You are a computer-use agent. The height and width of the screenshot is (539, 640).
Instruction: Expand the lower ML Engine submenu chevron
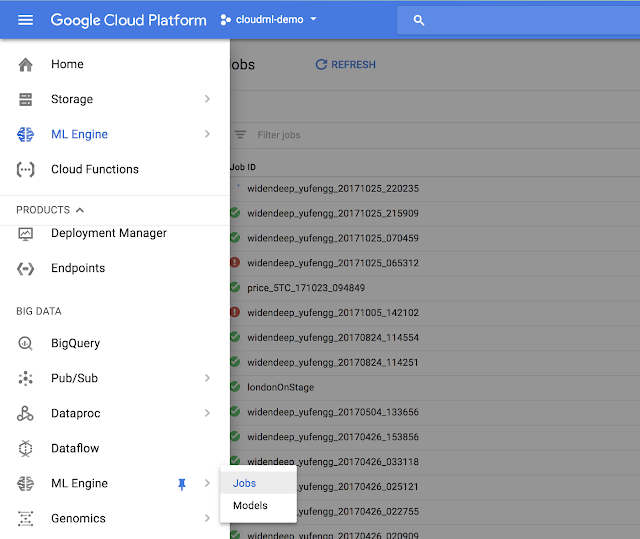[207, 484]
